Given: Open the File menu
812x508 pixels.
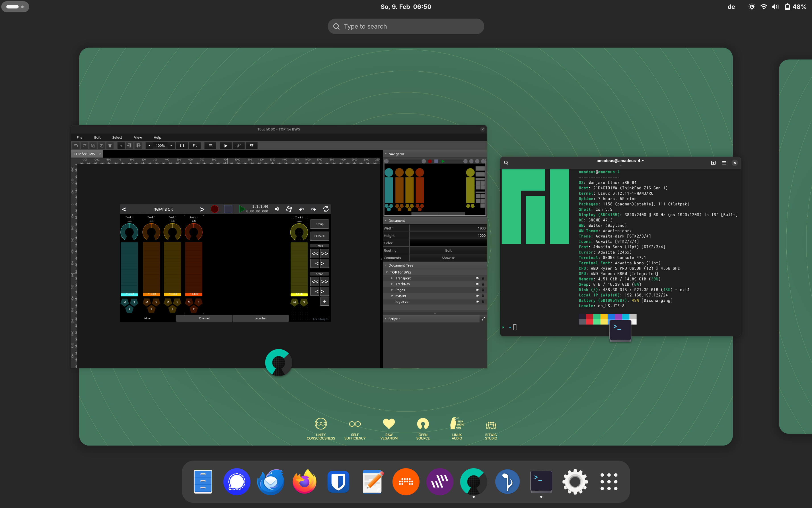Looking at the screenshot, I should pos(80,137).
